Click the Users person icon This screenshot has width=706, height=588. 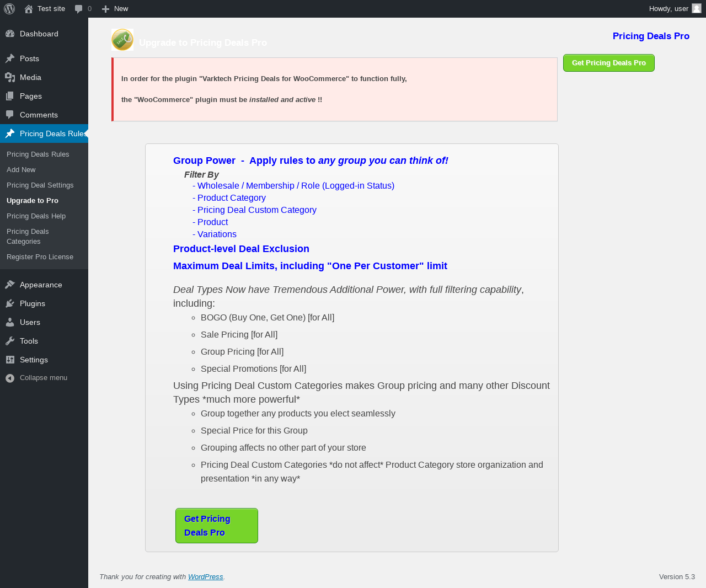(x=10, y=322)
